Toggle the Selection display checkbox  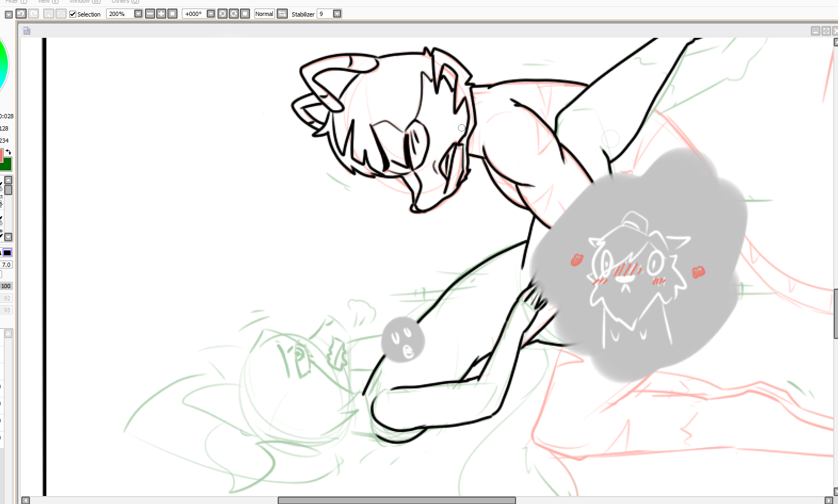coord(73,14)
